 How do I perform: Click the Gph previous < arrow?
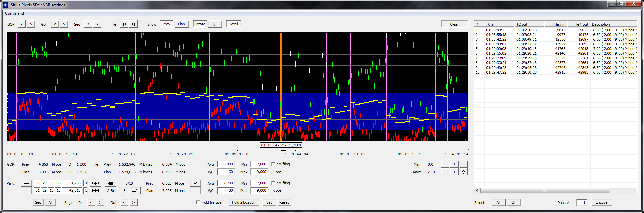coord(55,24)
